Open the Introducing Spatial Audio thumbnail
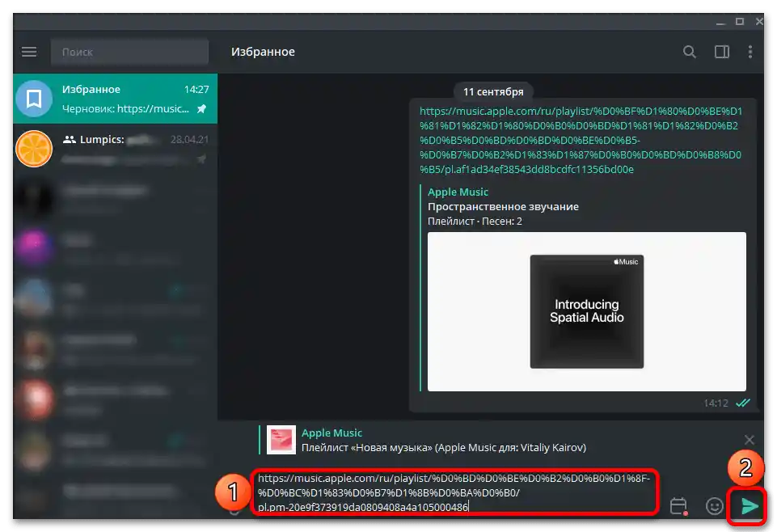 pos(587,311)
